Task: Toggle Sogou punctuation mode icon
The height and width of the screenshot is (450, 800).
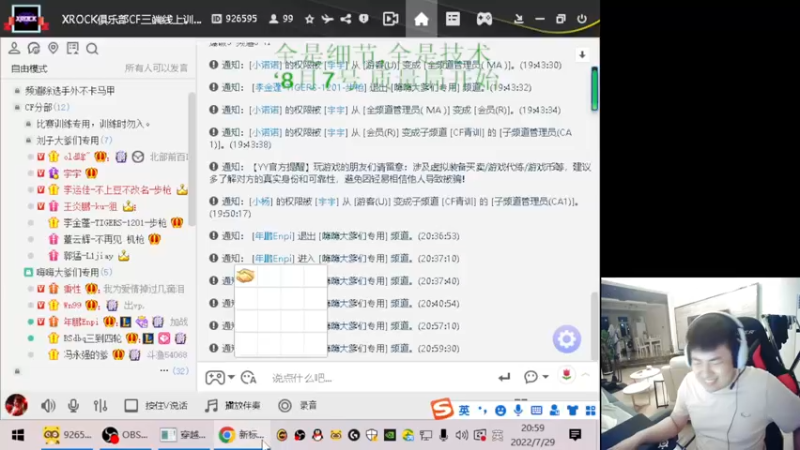Action: 482,410
